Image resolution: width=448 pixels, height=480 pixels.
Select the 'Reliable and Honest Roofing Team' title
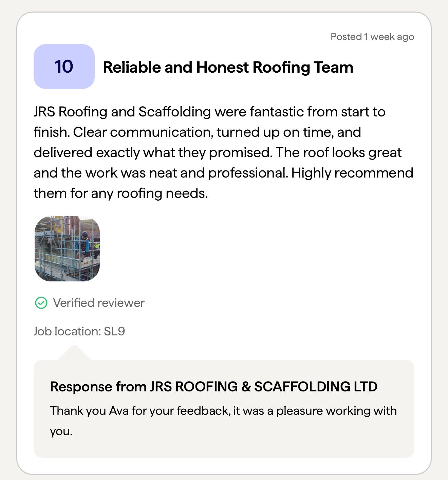(228, 67)
